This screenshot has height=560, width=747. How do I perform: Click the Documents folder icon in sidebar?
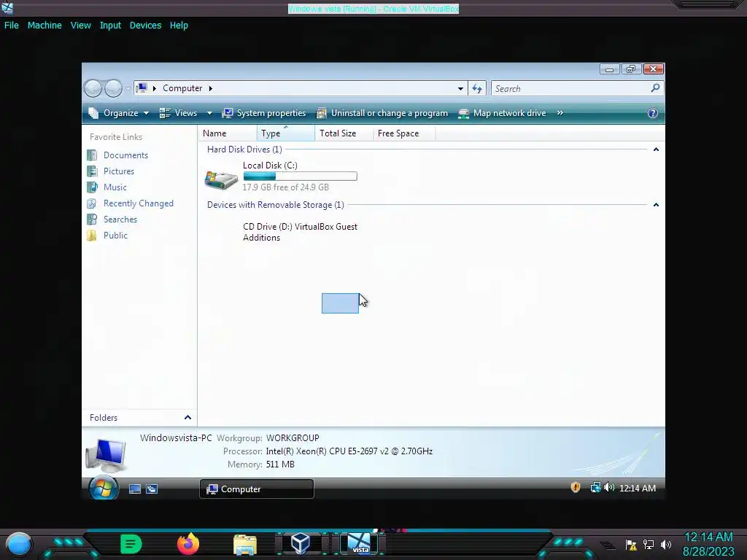click(x=92, y=155)
